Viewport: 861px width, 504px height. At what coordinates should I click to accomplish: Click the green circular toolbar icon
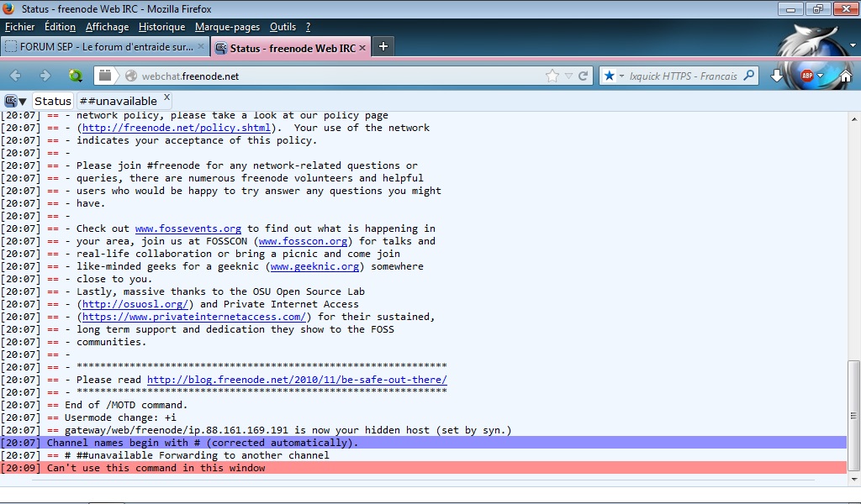pos(75,76)
